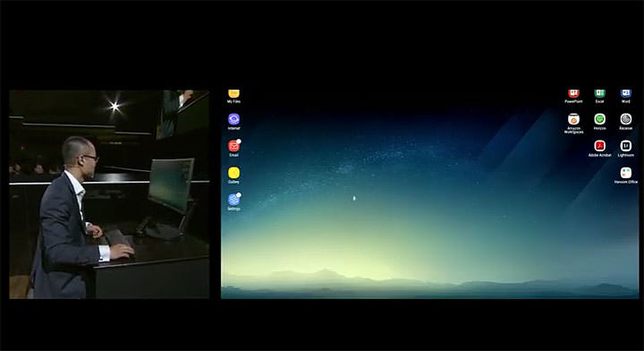Open the Gallery app icon
This screenshot has width=644, height=351.
[x=233, y=173]
